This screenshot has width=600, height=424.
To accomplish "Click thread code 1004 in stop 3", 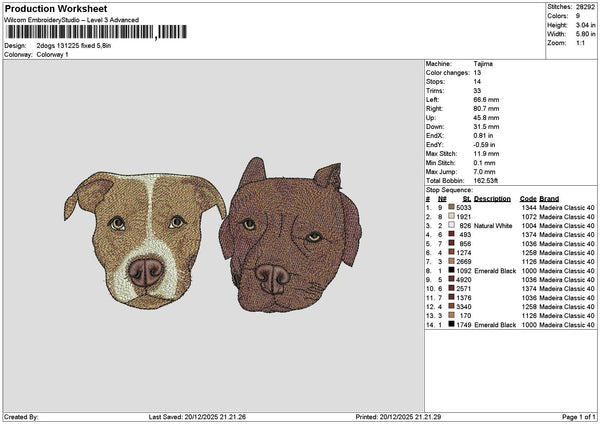I will pyautogui.click(x=529, y=226).
